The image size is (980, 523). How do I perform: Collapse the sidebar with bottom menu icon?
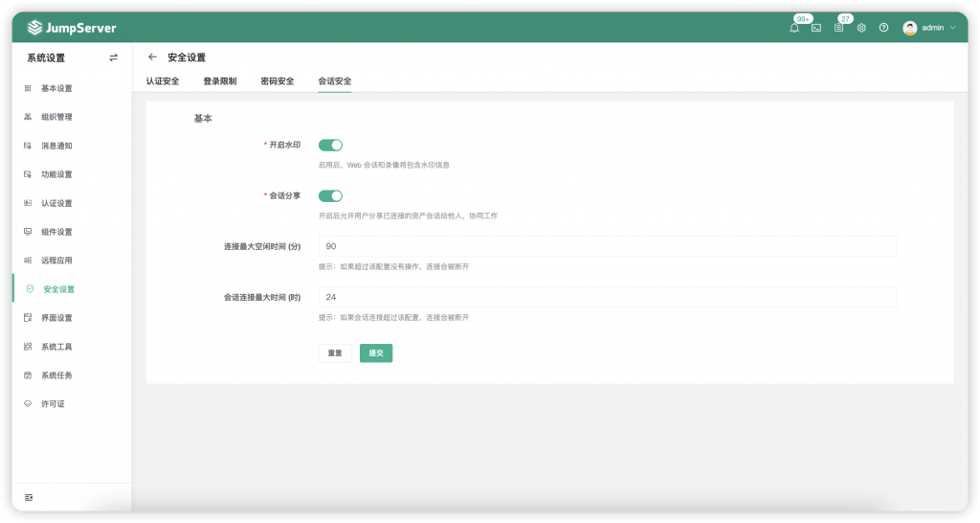(x=29, y=497)
